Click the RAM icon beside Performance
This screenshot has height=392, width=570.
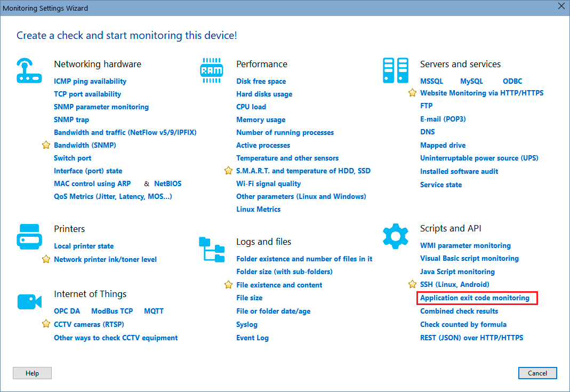(212, 69)
